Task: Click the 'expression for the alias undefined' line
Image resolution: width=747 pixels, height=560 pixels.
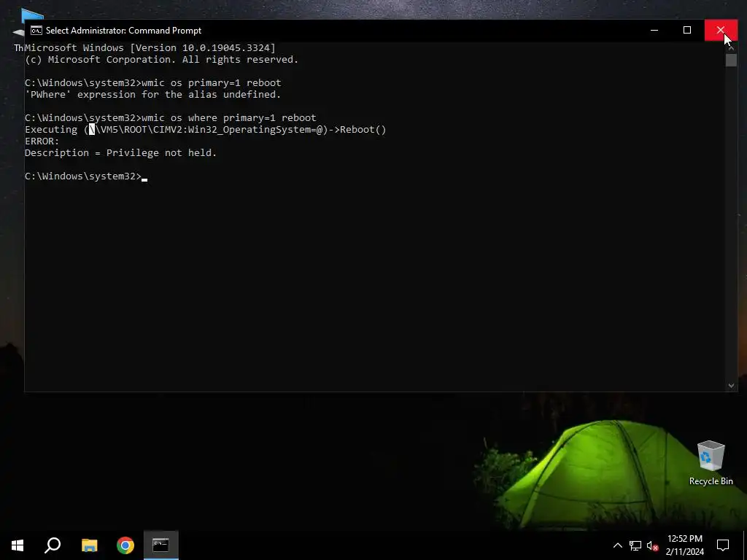Action: point(153,94)
